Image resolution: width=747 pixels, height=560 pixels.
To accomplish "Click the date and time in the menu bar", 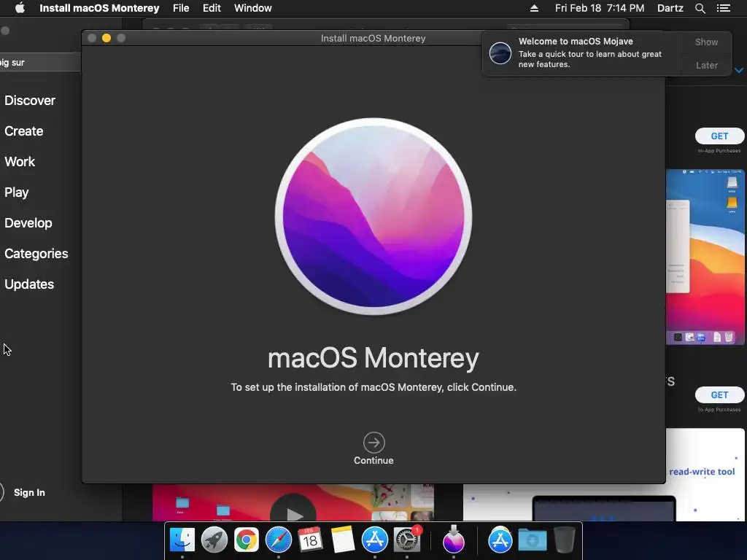I will point(600,8).
